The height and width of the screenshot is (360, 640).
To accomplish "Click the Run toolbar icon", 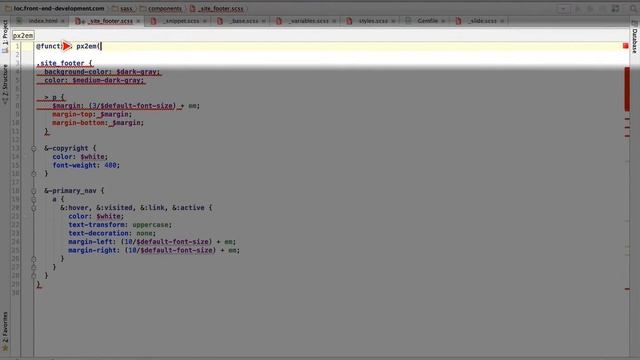I will [578, 9].
